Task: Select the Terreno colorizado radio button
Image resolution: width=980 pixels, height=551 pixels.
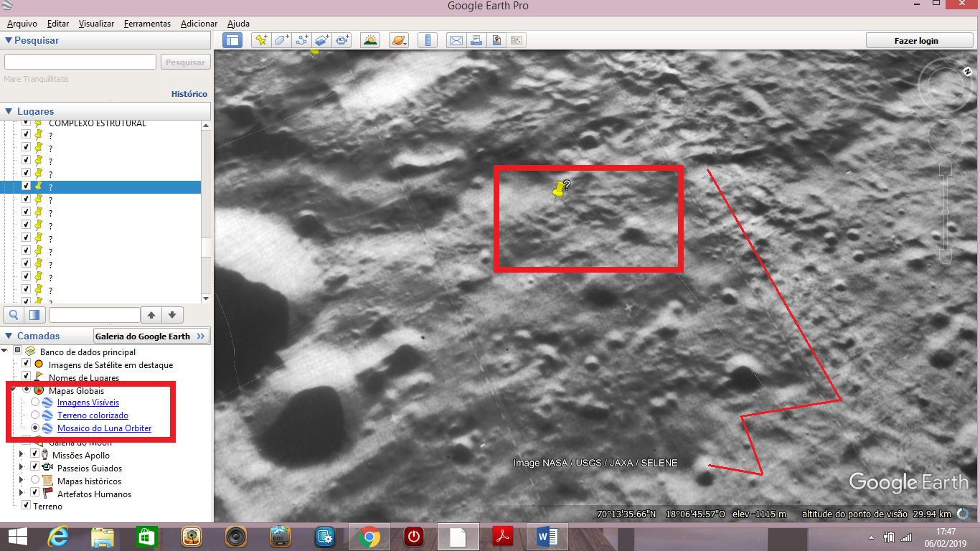Action: 35,415
